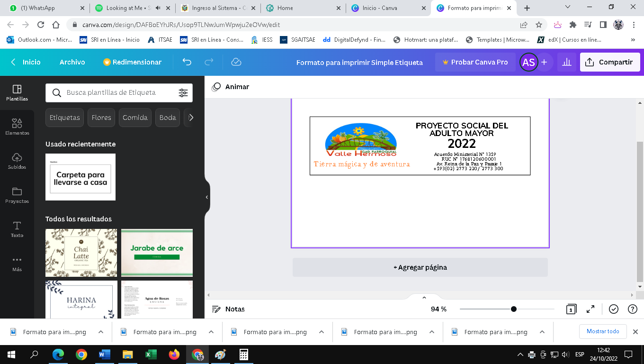Click the undo arrow in Canva toolbar

pyautogui.click(x=187, y=62)
